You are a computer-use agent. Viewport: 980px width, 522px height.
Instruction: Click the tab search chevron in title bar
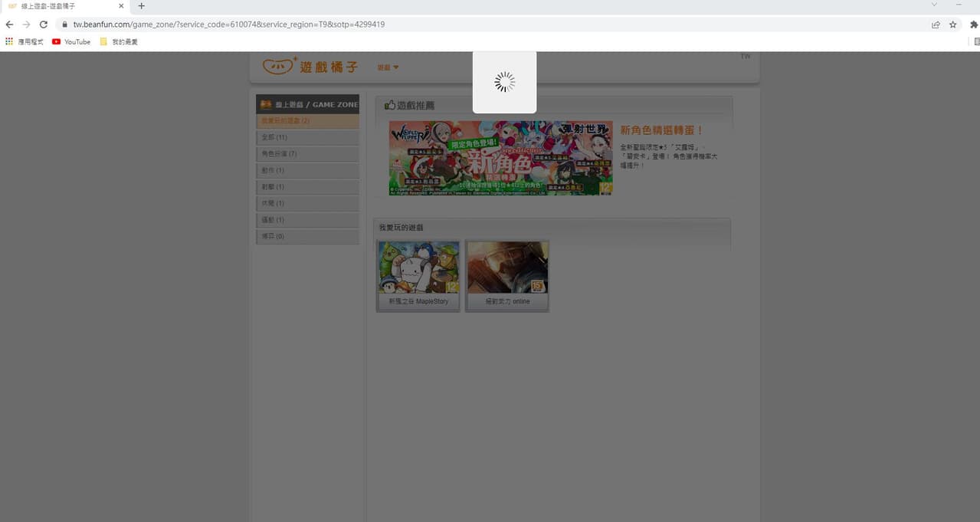[x=935, y=5]
